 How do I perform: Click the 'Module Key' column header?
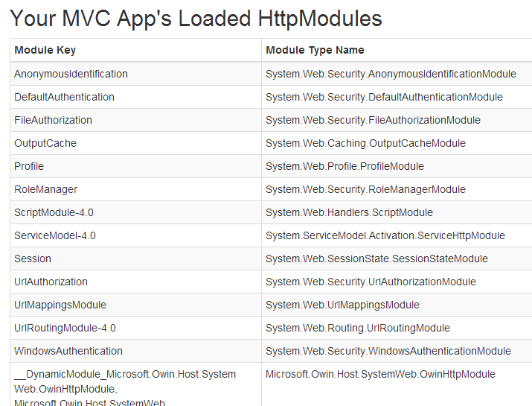45,50
